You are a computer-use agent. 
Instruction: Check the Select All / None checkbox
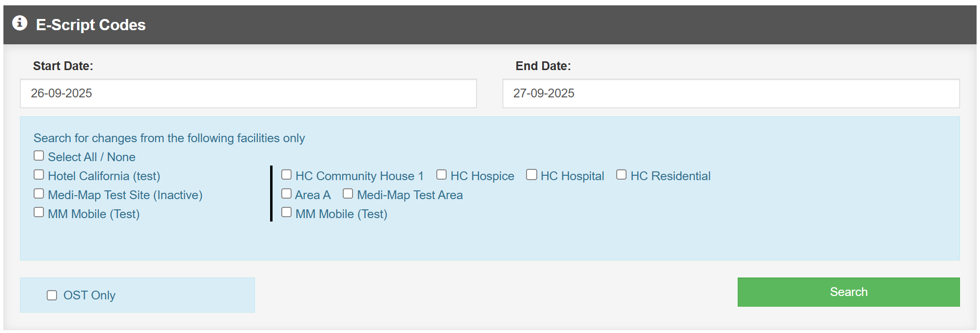(39, 155)
